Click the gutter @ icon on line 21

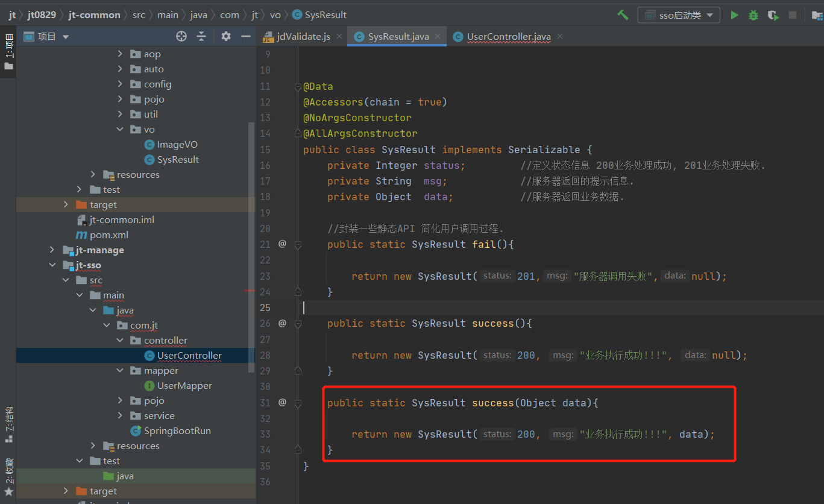pyautogui.click(x=282, y=244)
